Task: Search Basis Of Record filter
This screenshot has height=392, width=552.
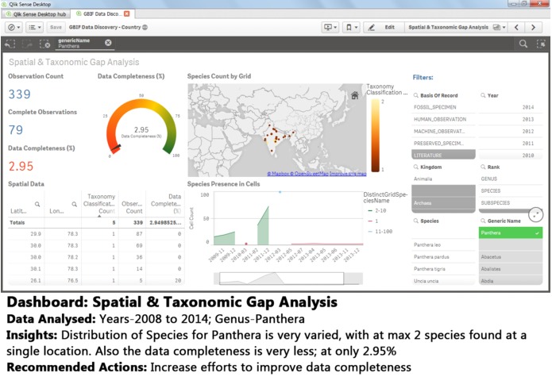Action: point(415,96)
